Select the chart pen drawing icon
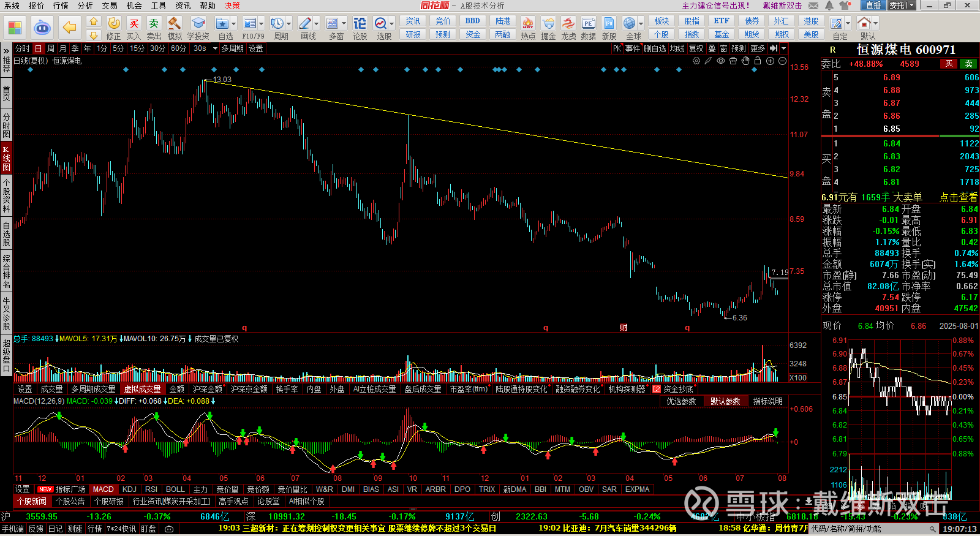The width and height of the screenshot is (980, 536). click(709, 61)
